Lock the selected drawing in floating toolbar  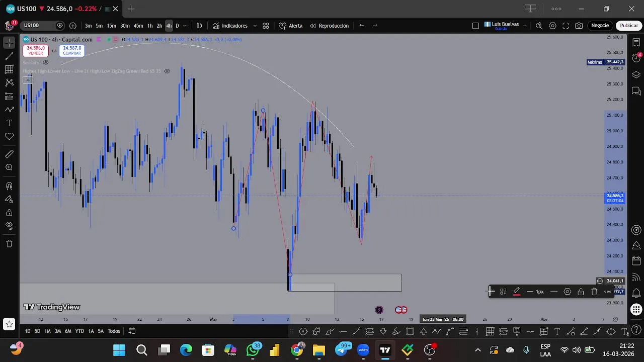point(581,292)
